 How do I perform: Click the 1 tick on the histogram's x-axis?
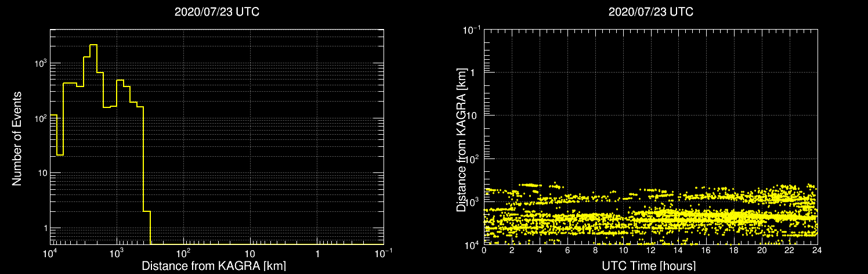pyautogui.click(x=317, y=254)
